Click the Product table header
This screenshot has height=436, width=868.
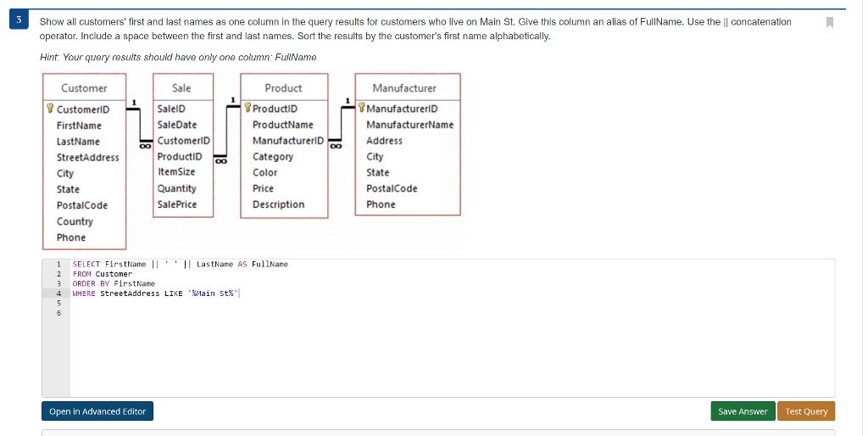click(x=283, y=87)
